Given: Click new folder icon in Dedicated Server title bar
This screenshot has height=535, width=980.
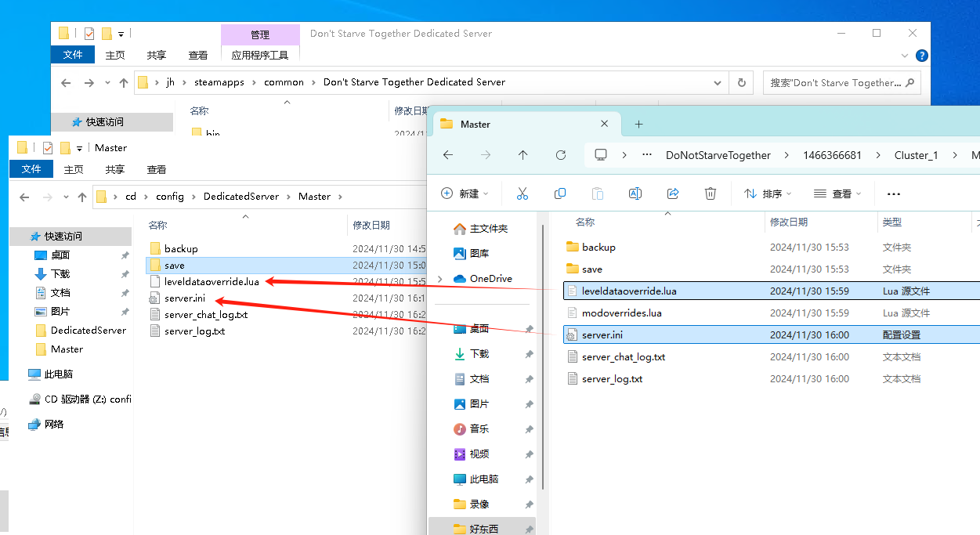Looking at the screenshot, I should (x=107, y=34).
